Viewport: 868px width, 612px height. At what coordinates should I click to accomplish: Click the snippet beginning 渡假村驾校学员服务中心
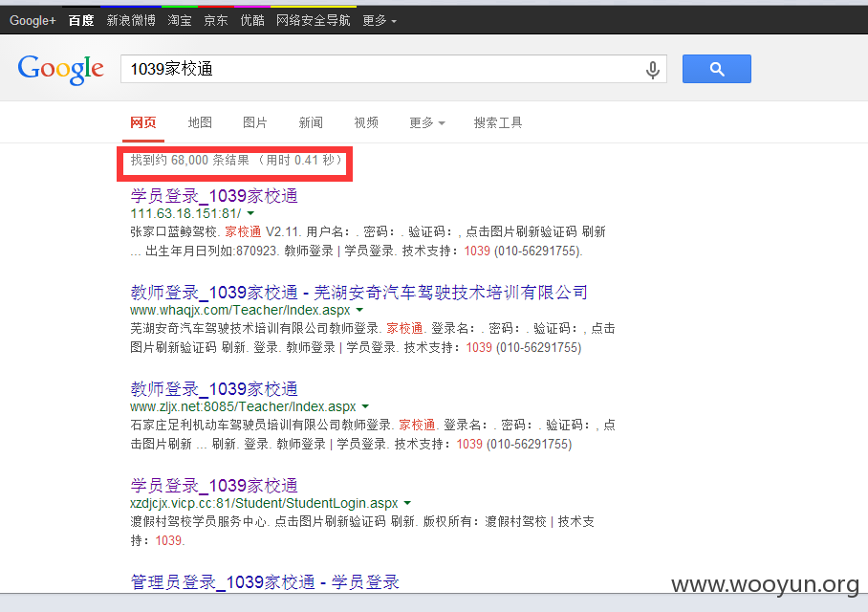362,531
